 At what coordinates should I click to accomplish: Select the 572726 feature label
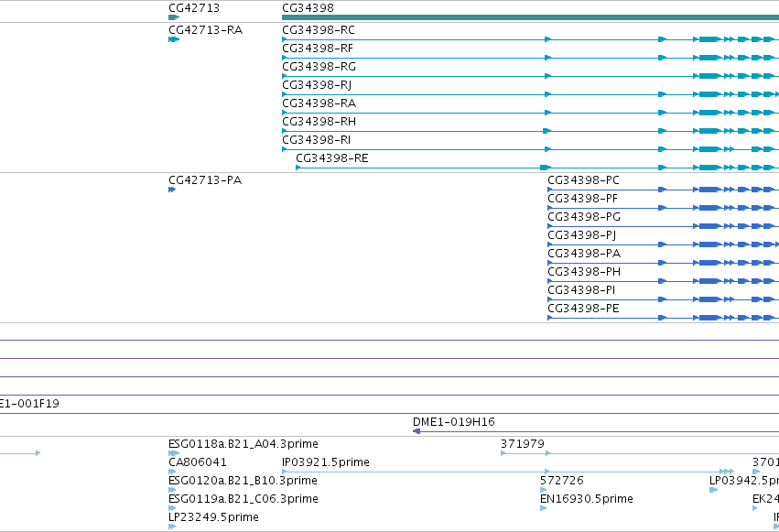[561, 481]
